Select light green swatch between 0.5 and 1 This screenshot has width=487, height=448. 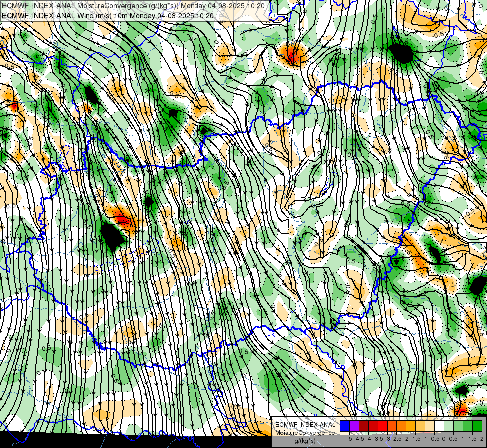pyautogui.click(x=458, y=426)
